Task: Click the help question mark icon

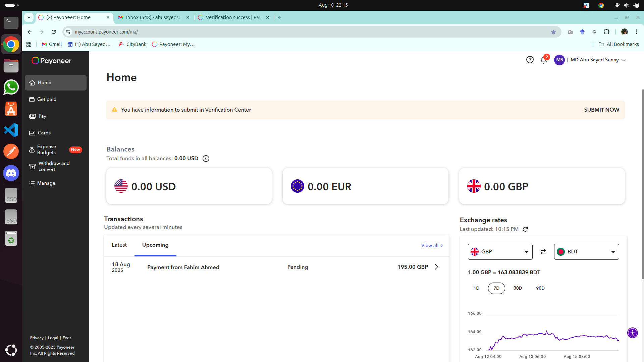Action: (530, 60)
